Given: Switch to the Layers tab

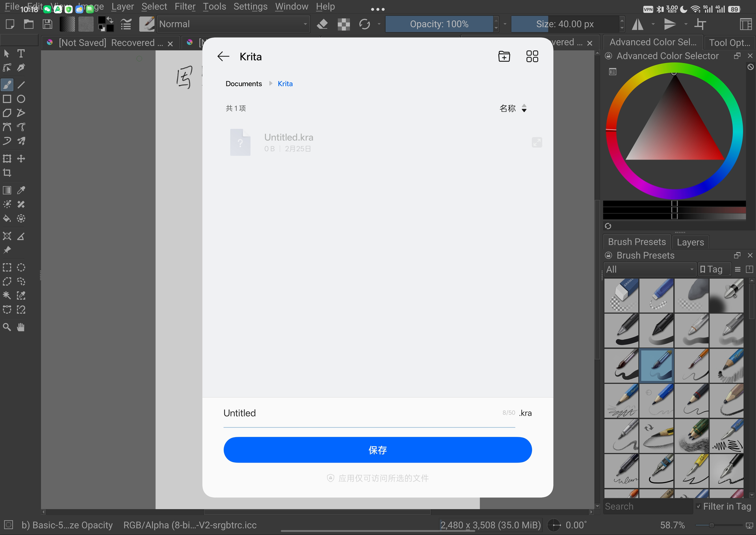Looking at the screenshot, I should (x=690, y=242).
